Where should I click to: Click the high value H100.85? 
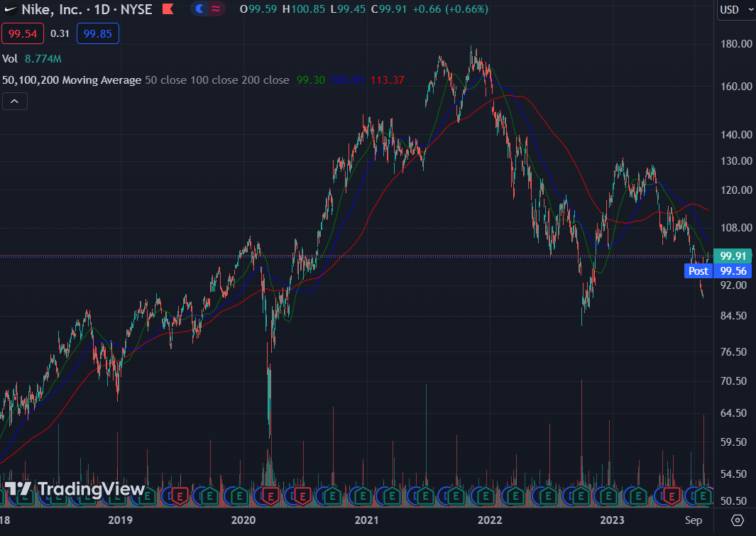[304, 9]
